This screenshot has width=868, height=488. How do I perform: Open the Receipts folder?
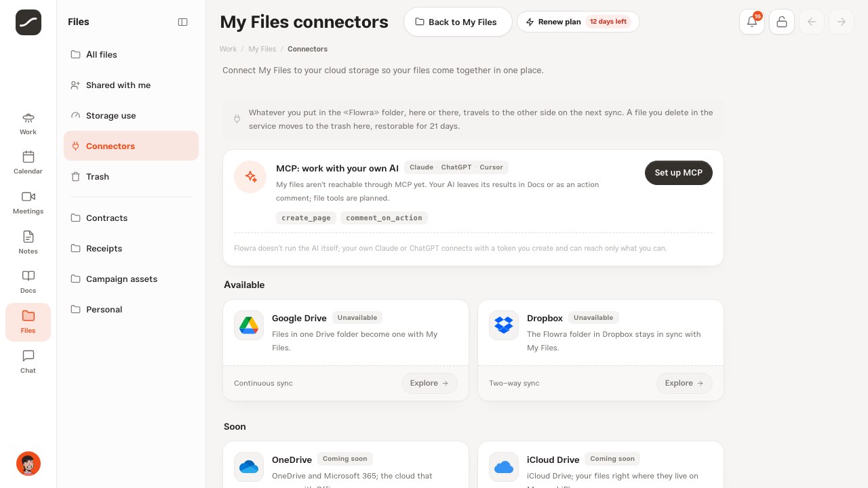[x=131, y=248]
